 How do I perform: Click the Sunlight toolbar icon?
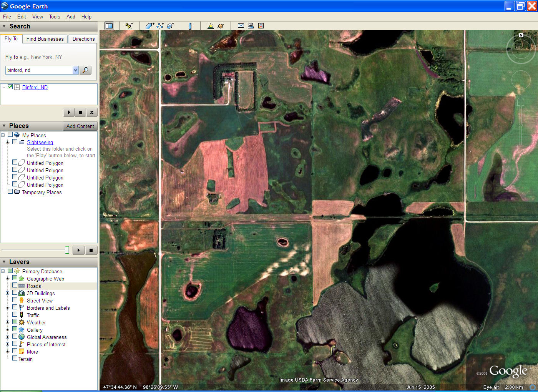210,26
